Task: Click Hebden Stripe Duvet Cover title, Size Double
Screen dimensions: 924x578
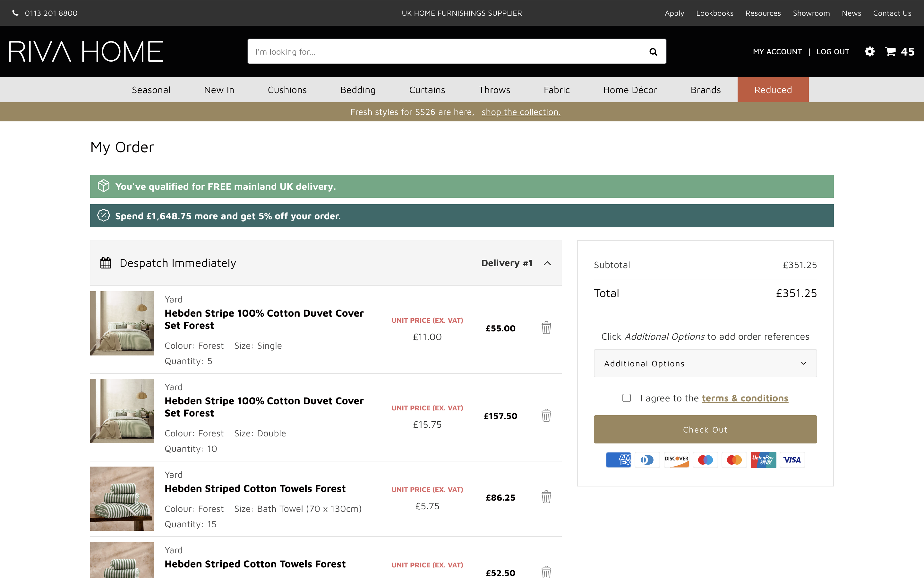Action: point(264,407)
